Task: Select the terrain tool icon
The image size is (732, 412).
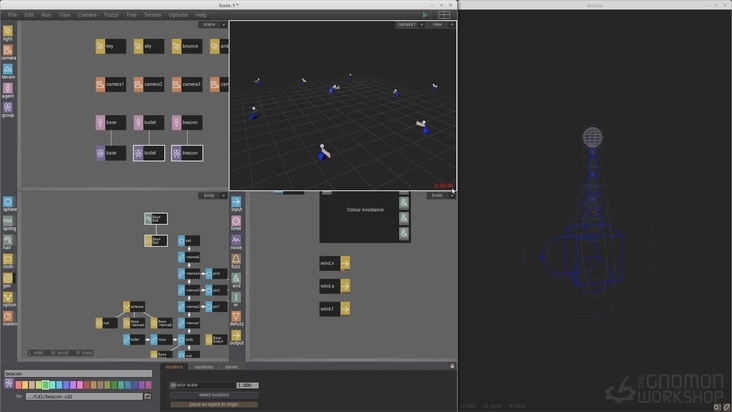Action: click(x=8, y=69)
